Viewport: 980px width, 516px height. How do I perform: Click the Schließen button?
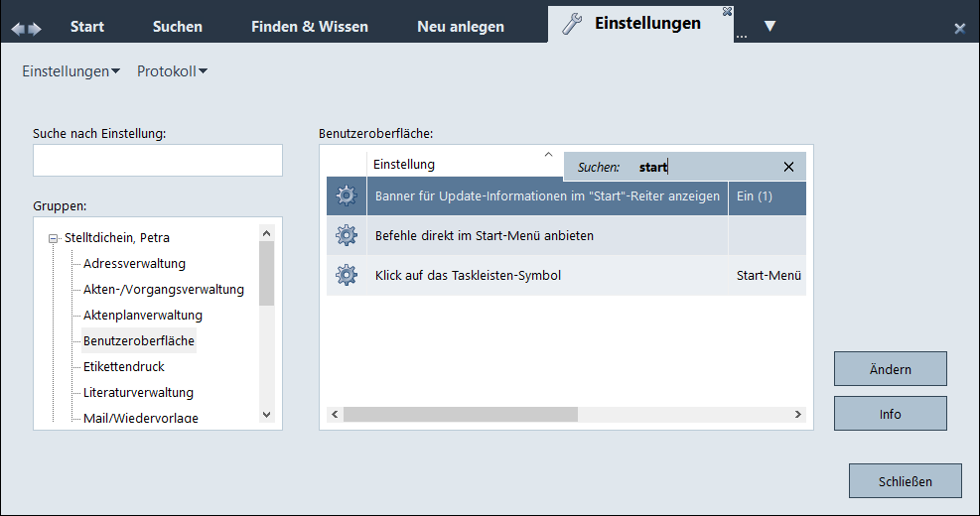pos(905,481)
